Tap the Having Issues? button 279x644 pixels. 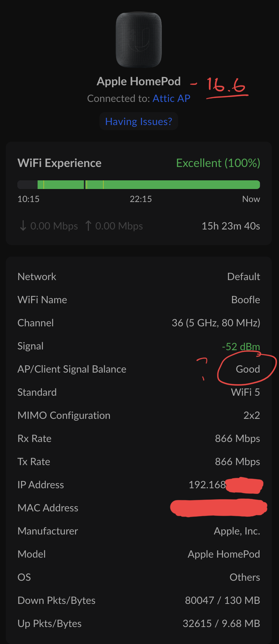pyautogui.click(x=139, y=121)
